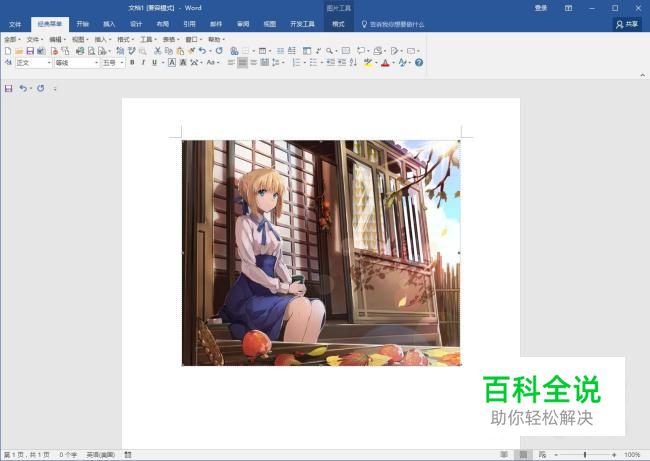The height and width of the screenshot is (461, 650).
Task: Open the 文件 ribbon tab
Action: (x=15, y=24)
